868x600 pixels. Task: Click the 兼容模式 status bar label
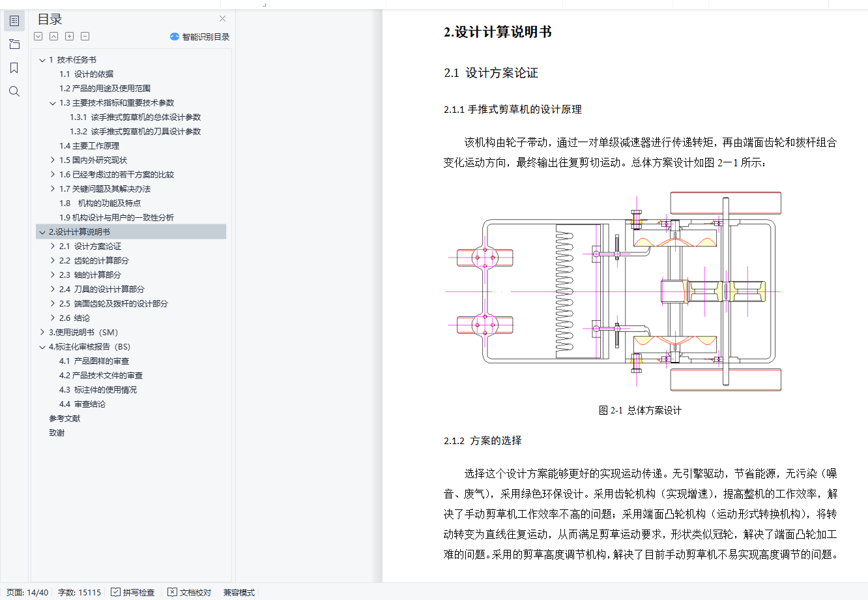pyautogui.click(x=239, y=593)
